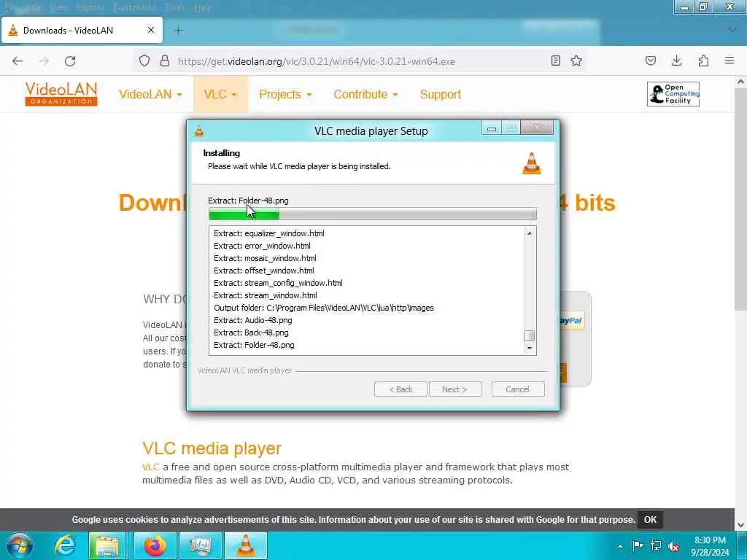Click the installation progress bar

373,215
